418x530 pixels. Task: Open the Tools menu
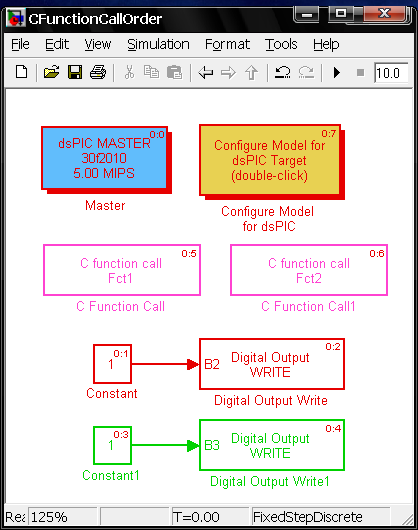[281, 45]
